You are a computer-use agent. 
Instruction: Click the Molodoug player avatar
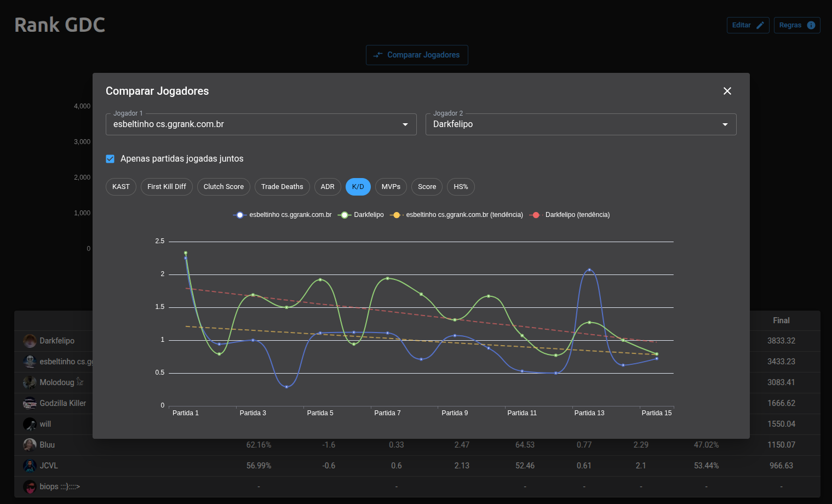[x=30, y=382]
